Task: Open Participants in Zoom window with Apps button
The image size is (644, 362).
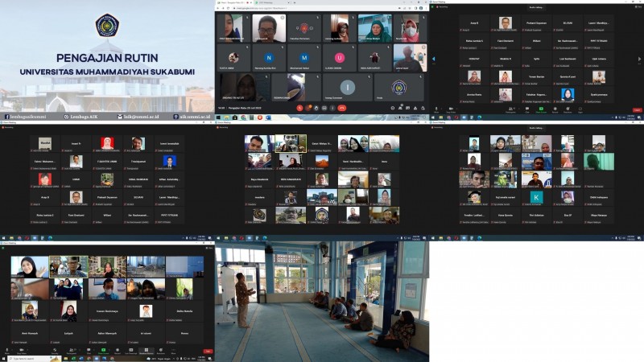Action: coord(510,109)
